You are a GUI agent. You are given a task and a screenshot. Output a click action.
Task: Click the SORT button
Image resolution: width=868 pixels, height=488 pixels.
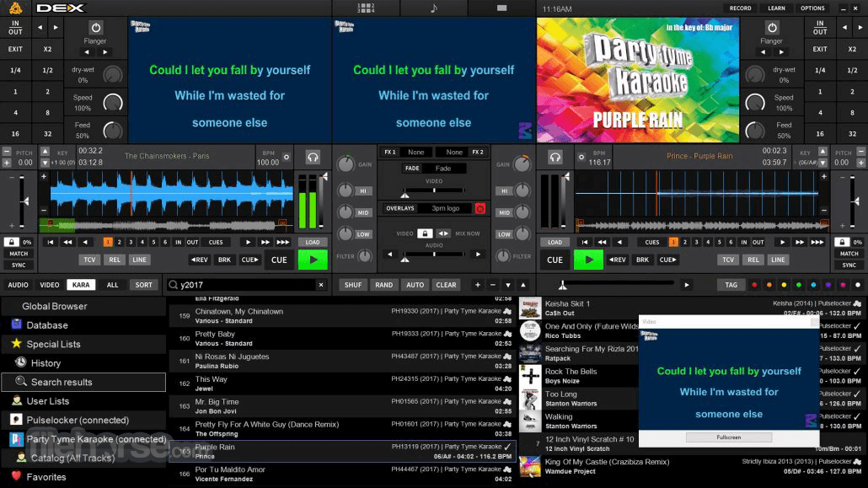143,285
